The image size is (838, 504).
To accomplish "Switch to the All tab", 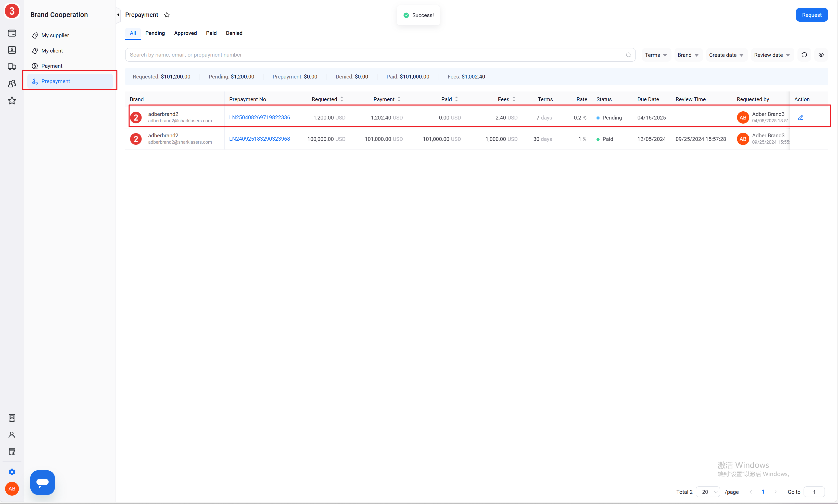I will (x=133, y=33).
